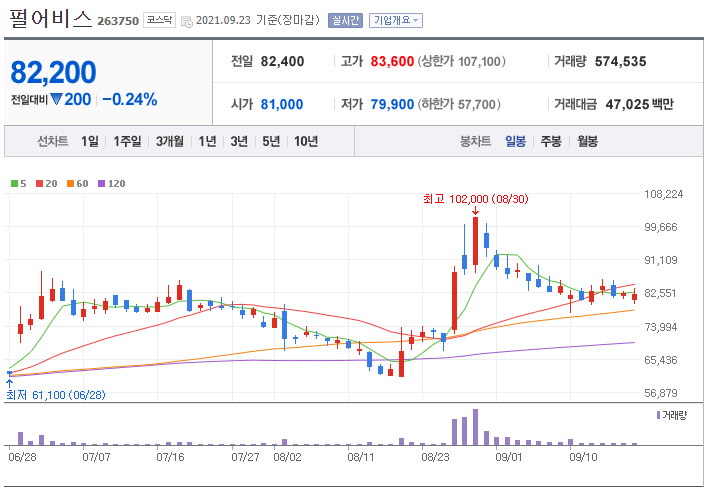Image resolution: width=704 pixels, height=487 pixels.
Task: Click the 56,879 price axis label
Action: [661, 394]
